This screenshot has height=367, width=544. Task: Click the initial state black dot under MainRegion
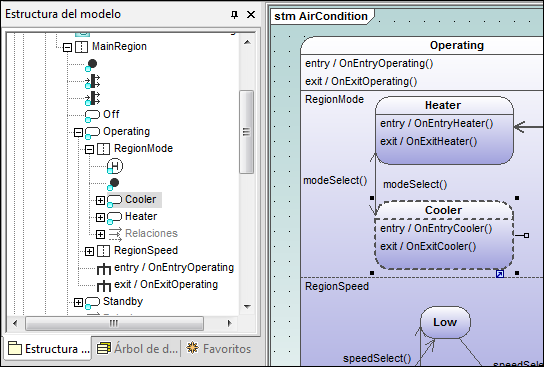91,65
